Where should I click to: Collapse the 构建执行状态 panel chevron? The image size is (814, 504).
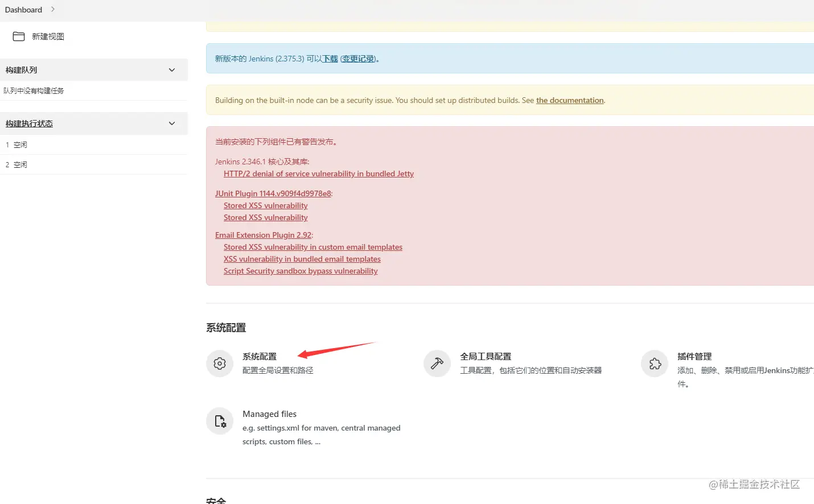(172, 123)
